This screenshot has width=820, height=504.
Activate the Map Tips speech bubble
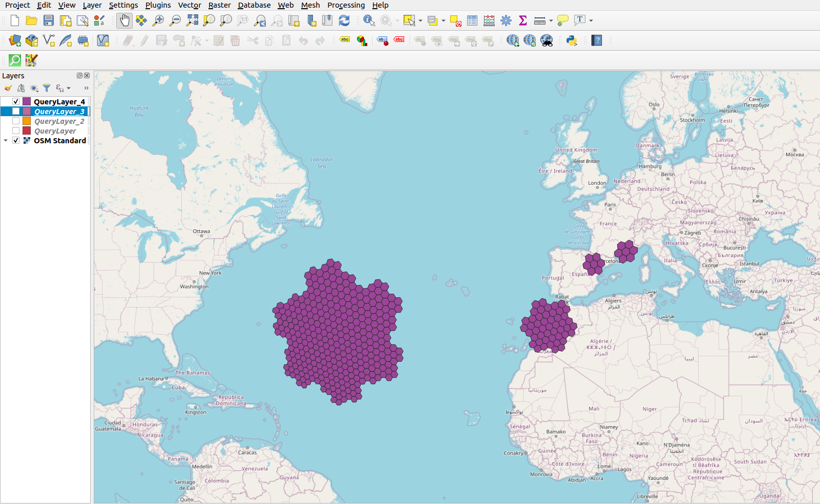point(562,20)
